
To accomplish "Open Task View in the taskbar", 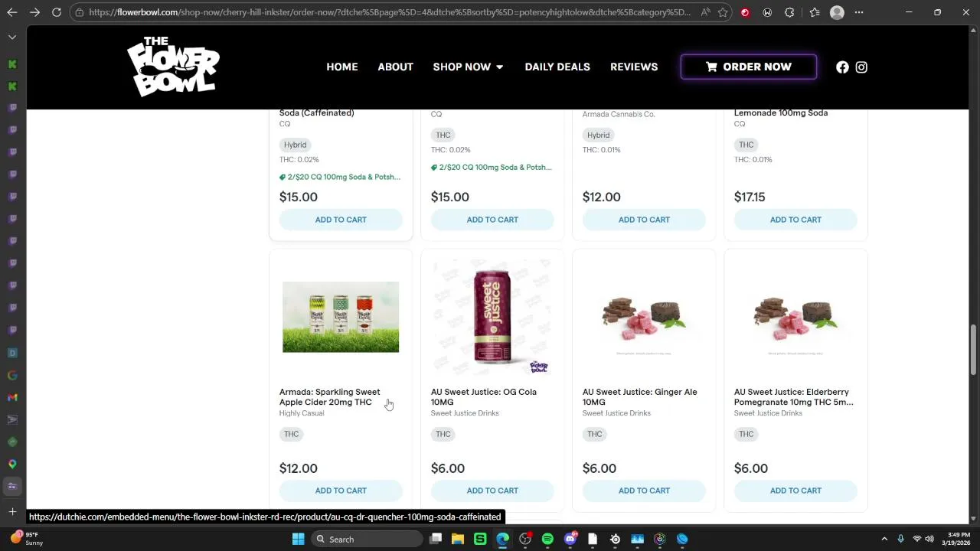I will pyautogui.click(x=436, y=539).
